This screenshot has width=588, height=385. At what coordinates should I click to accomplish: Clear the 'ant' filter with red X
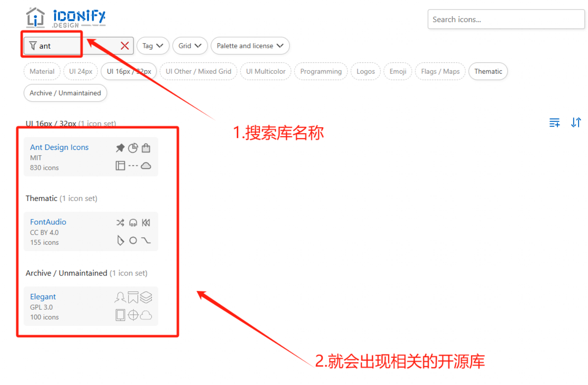click(124, 46)
